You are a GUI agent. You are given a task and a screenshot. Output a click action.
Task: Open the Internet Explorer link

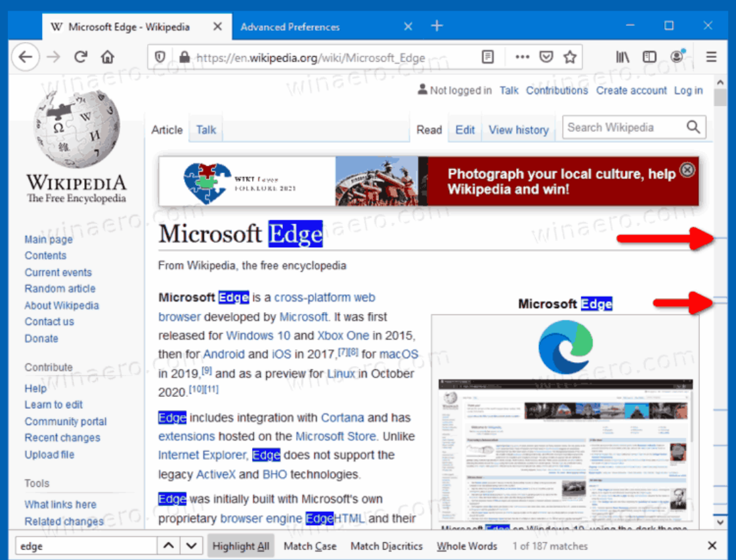202,455
